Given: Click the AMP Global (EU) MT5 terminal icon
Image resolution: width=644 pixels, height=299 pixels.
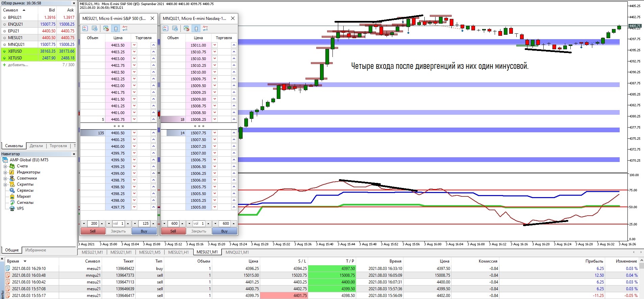Looking at the screenshot, I should (x=5, y=160).
